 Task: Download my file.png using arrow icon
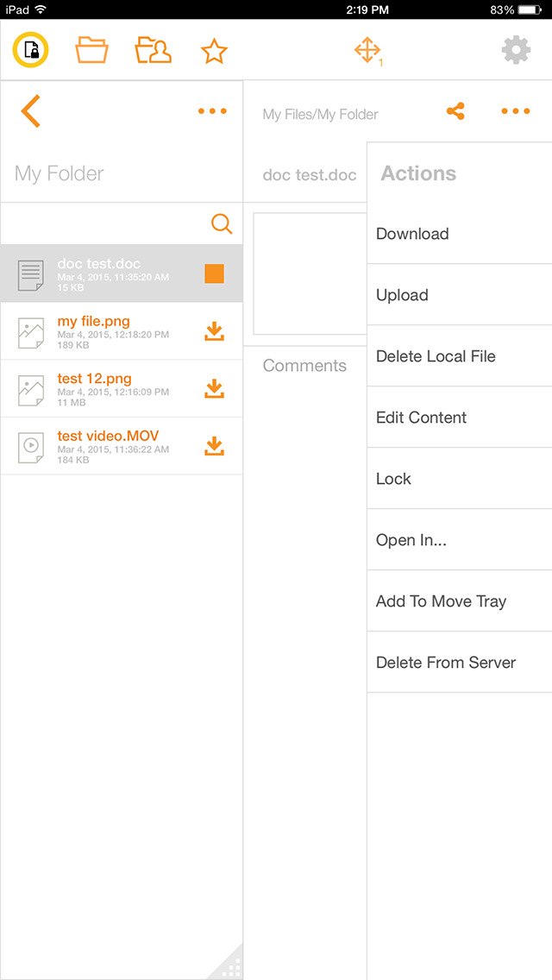tap(214, 331)
